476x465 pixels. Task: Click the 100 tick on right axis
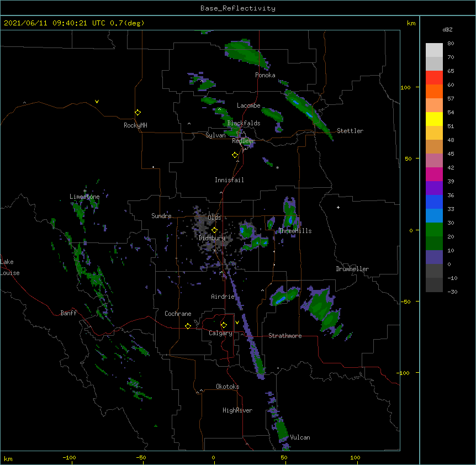pos(405,87)
